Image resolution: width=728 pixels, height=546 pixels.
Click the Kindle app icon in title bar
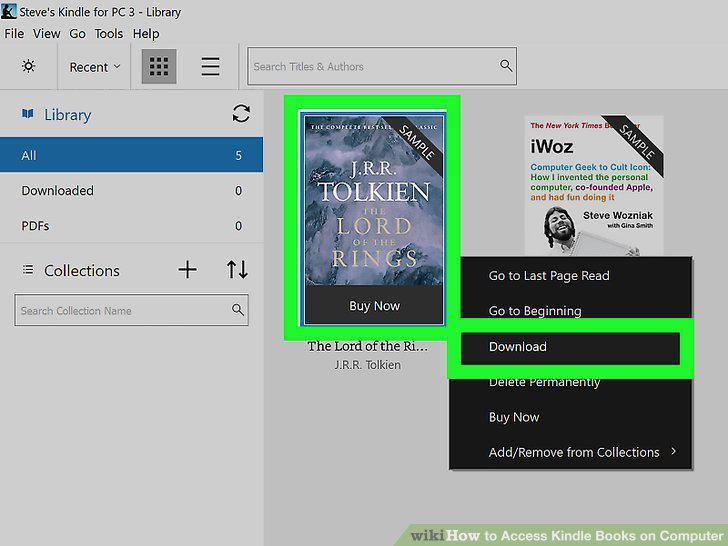click(8, 11)
